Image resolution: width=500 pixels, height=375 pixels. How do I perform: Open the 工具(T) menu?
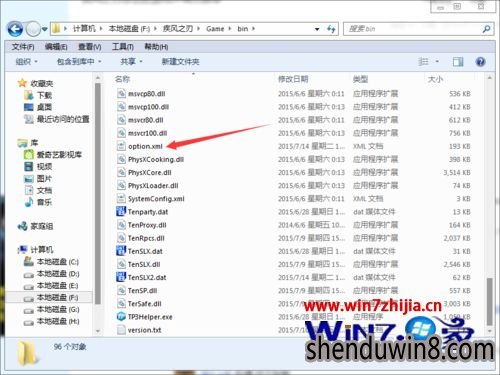123,47
